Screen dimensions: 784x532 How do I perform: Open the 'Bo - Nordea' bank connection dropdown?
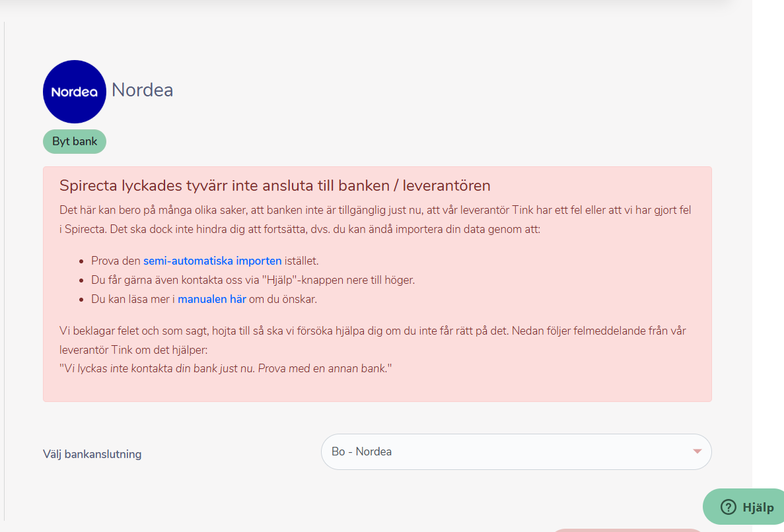(515, 451)
